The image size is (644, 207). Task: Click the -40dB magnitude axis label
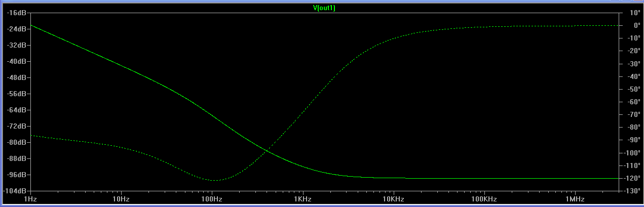17,61
